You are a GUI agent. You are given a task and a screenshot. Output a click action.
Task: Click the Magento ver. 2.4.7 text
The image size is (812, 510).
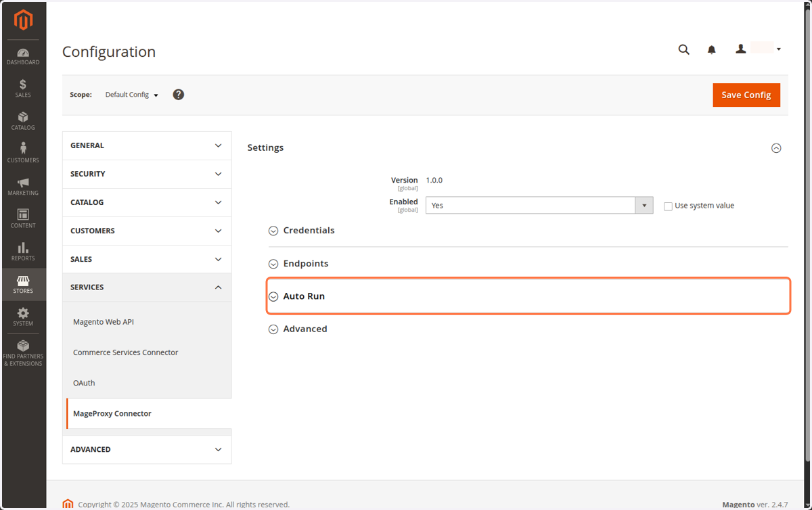pos(755,505)
